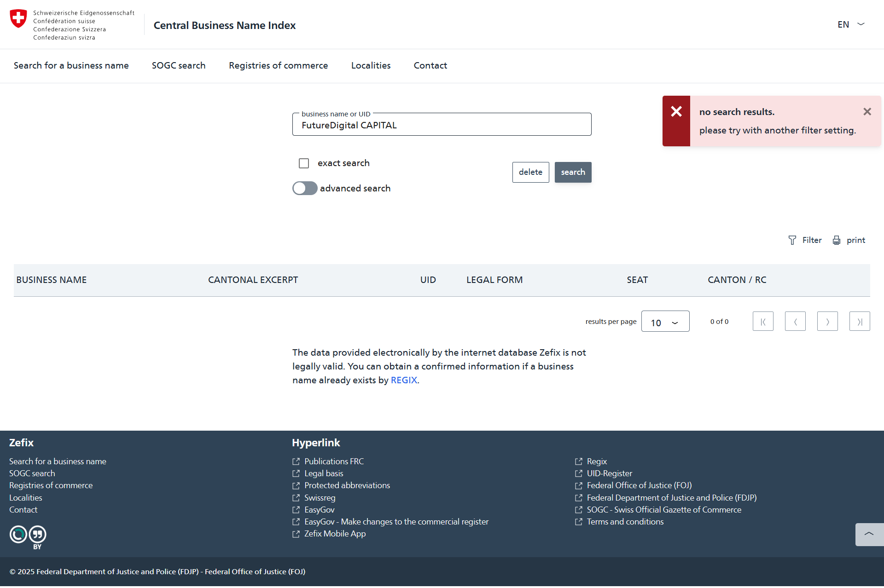
Task: Click external link icon beside Swissreg
Action: (296, 498)
